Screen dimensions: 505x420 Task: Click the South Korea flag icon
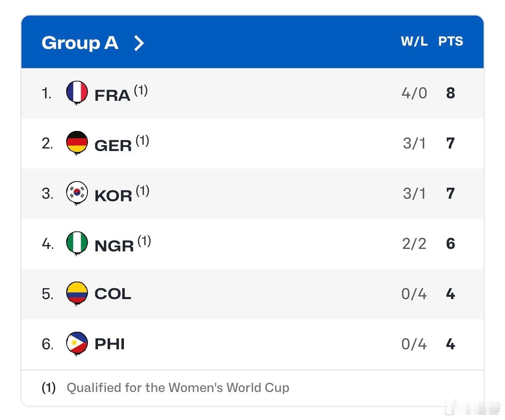point(77,193)
